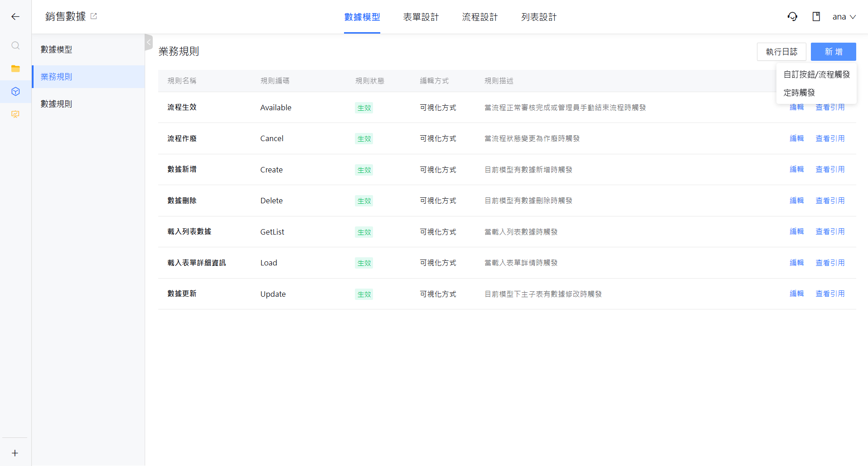Click the 生效 status tag in Create row

(364, 170)
